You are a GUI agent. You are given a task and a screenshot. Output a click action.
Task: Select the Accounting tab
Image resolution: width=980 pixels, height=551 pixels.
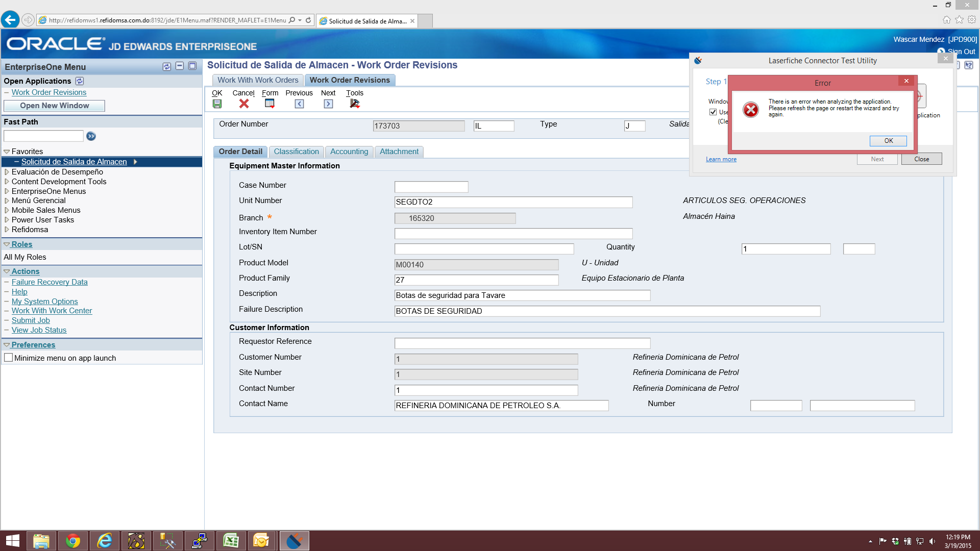tap(349, 152)
